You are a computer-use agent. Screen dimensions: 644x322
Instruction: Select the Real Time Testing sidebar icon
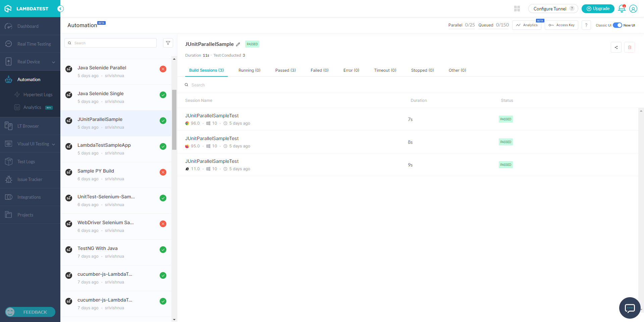click(8, 44)
